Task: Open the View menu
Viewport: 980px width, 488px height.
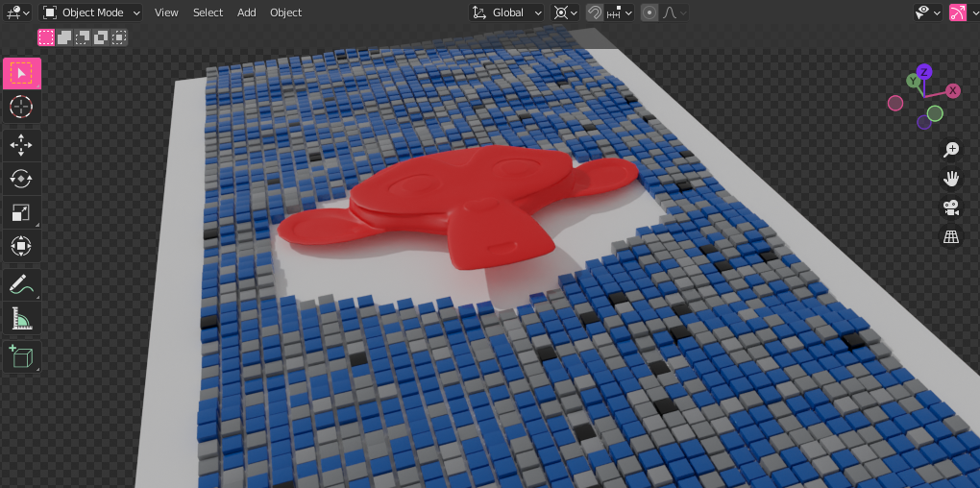Action: pos(166,12)
